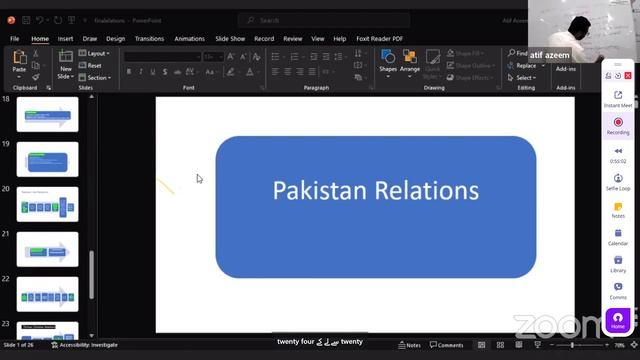
Task: Click the Format Painter brush icon
Action: tap(36, 77)
